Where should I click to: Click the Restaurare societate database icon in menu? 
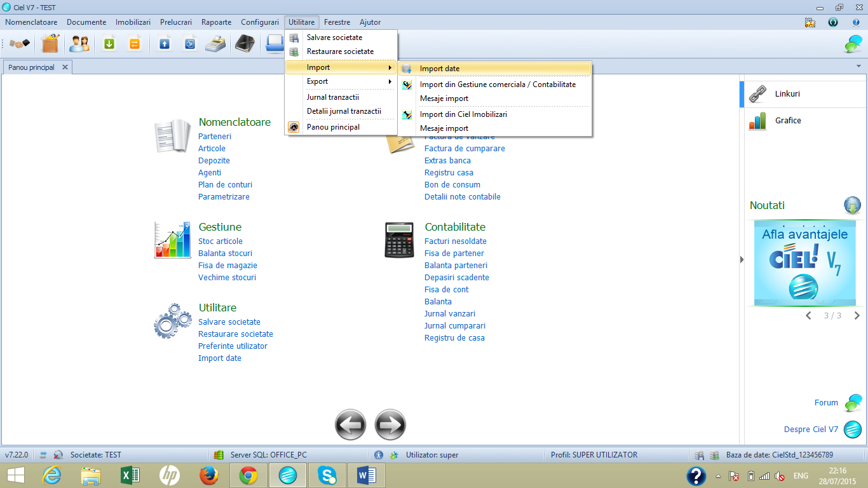294,51
